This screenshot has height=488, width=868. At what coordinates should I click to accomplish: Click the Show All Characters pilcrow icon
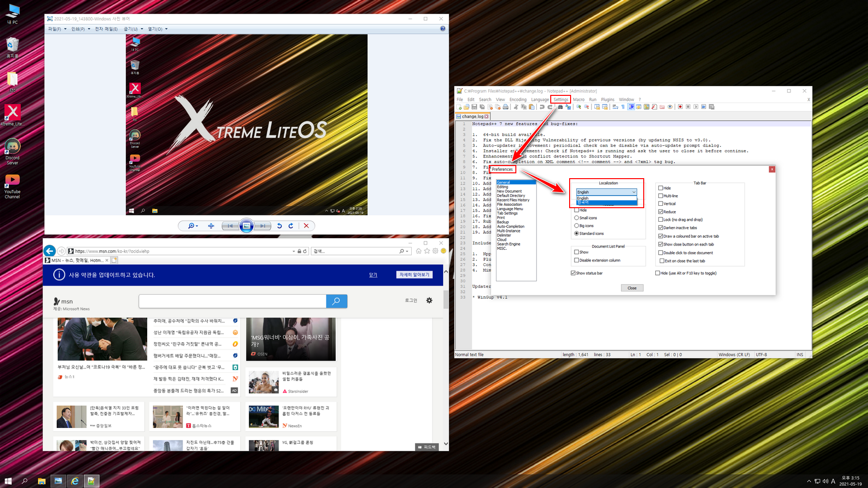pos(623,107)
